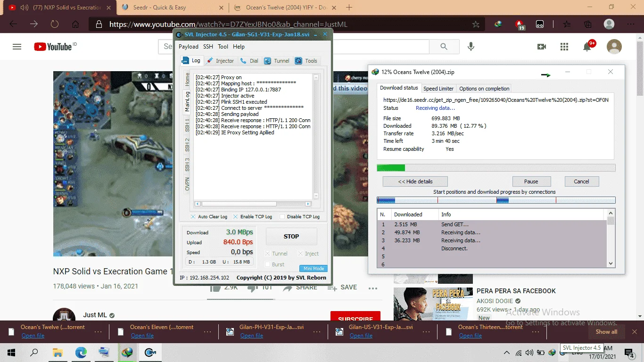The image size is (644, 362).
Task: Open the YouTube account avatar
Action: [x=614, y=47]
